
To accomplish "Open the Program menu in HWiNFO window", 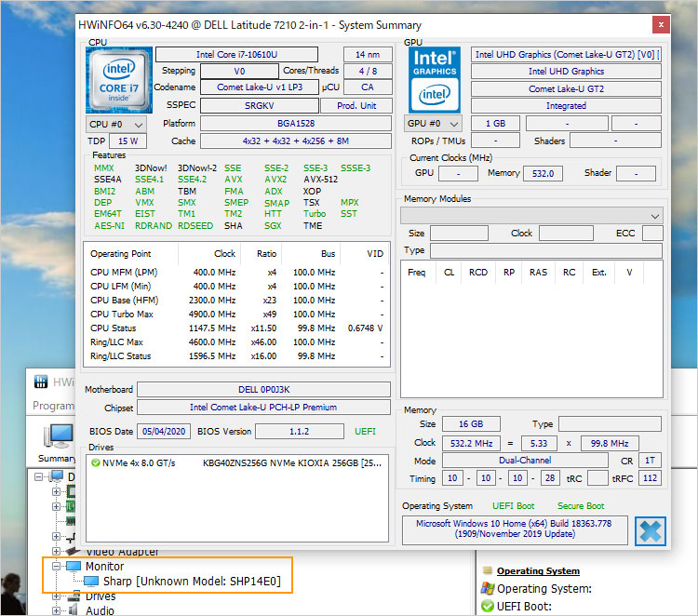I will pyautogui.click(x=53, y=406).
